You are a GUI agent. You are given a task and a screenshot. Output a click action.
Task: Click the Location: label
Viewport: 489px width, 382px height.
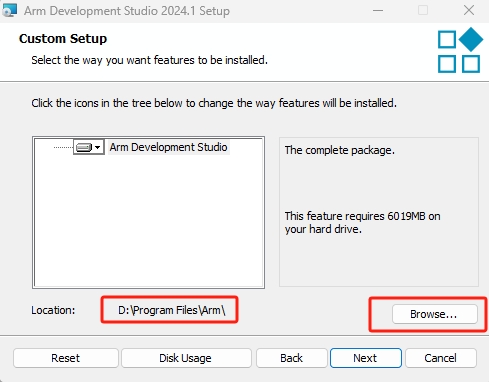coord(53,310)
